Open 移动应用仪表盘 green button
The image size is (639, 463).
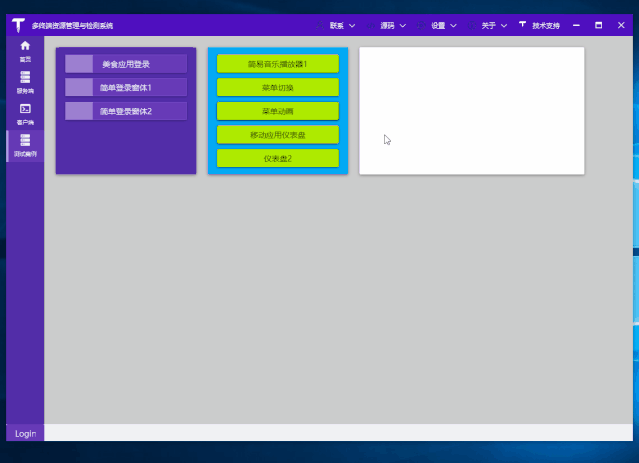278,134
